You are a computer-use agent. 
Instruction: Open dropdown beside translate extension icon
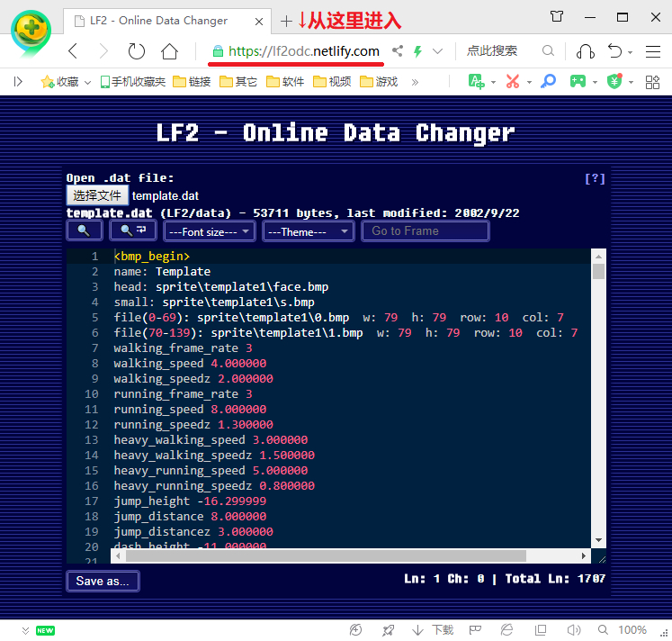(493, 82)
